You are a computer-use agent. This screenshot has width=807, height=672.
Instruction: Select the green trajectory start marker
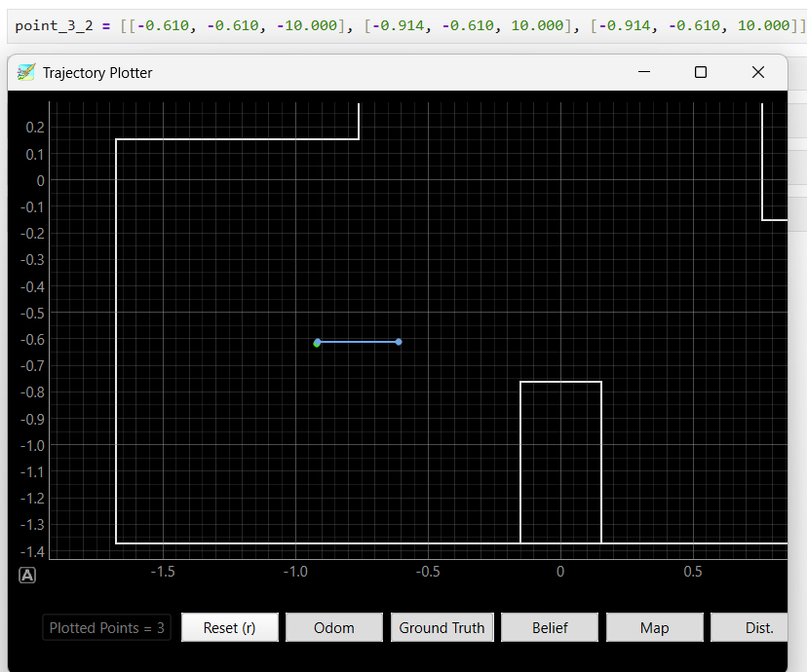tap(316, 344)
